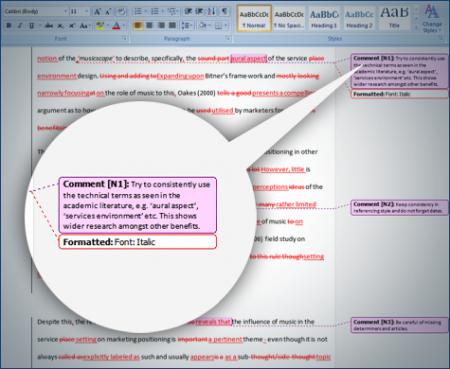Click the Increase Indent icon
Image resolution: width=450 pixels, height=369 pixels.
point(199,12)
